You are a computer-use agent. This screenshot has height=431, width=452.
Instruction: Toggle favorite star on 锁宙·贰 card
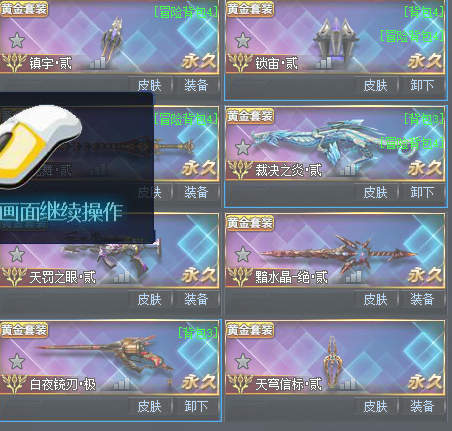243,40
